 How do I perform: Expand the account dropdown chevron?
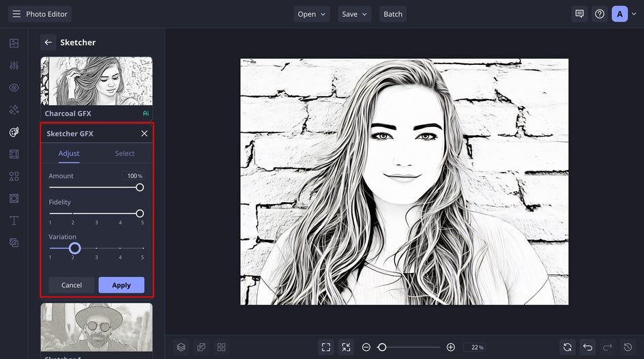[x=634, y=14]
